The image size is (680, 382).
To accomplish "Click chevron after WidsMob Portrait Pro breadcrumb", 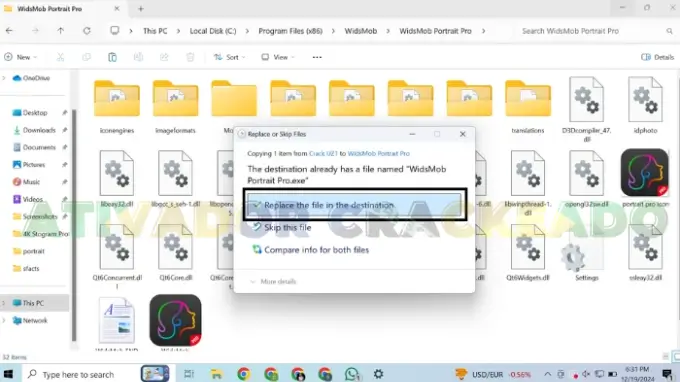I will pyautogui.click(x=484, y=31).
